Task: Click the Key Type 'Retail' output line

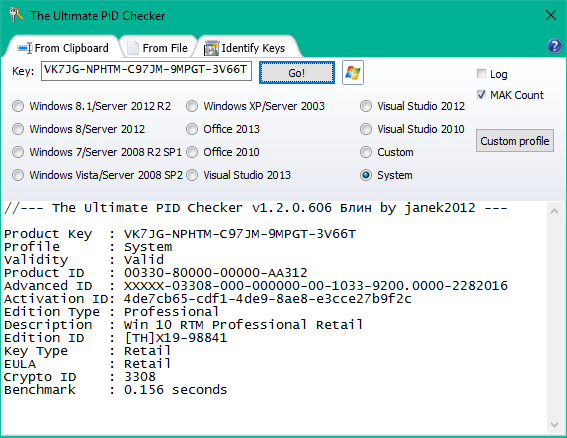Action: [87, 351]
